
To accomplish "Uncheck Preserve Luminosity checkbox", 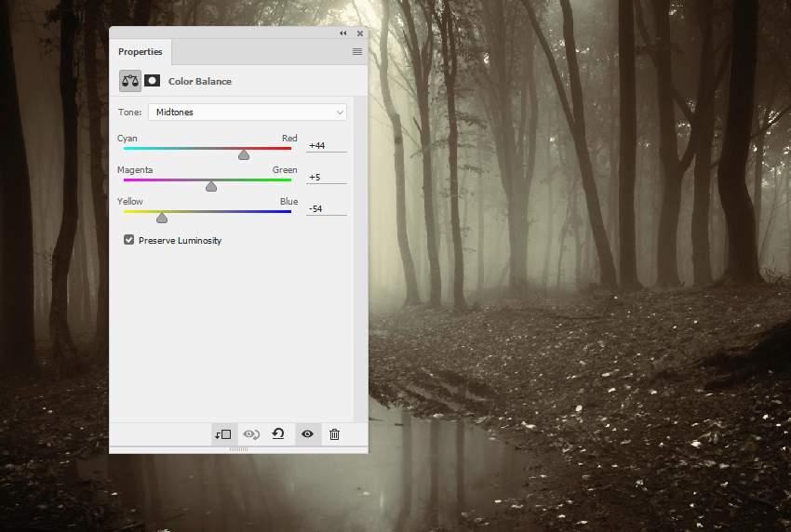I will [129, 240].
